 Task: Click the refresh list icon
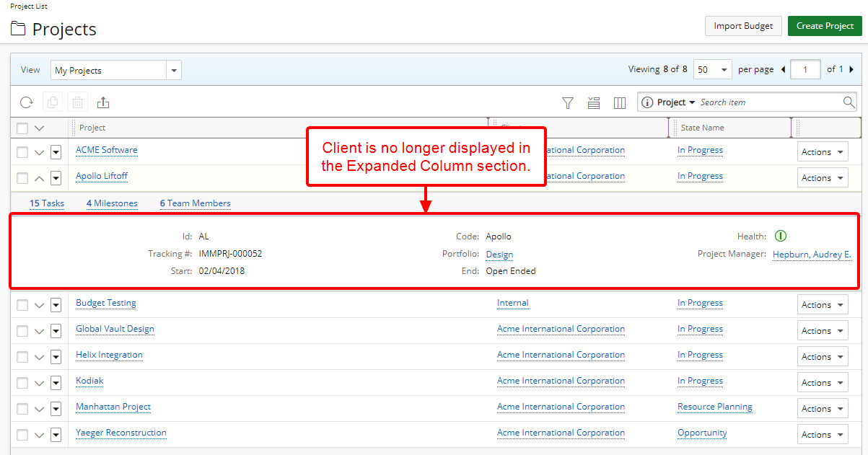pos(26,102)
